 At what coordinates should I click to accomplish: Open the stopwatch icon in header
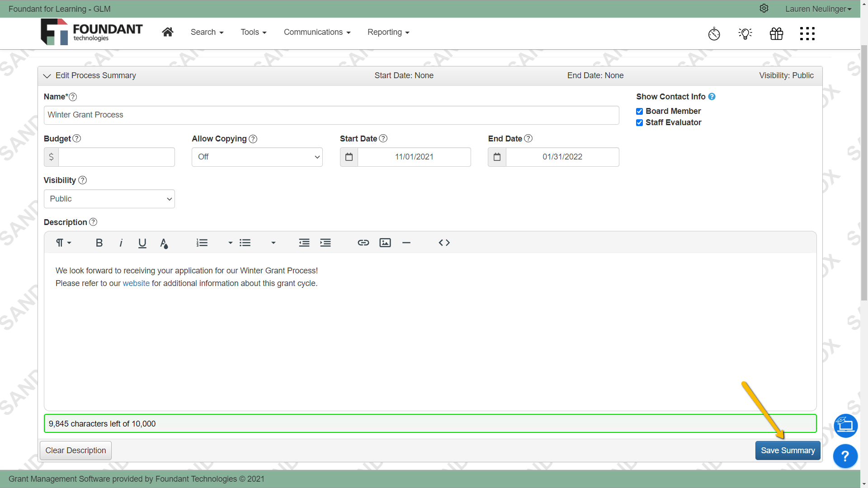pos(714,33)
